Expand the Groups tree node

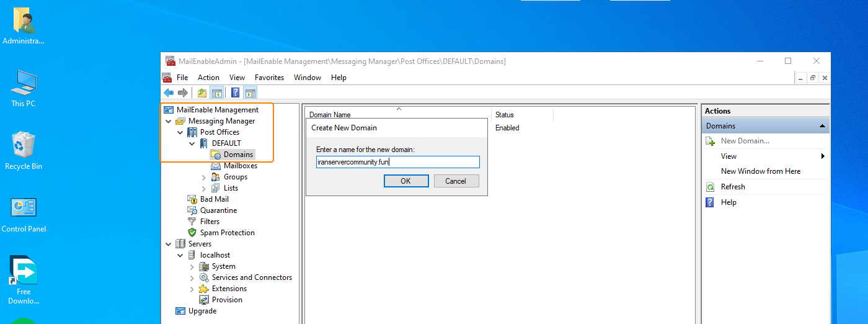(x=204, y=177)
